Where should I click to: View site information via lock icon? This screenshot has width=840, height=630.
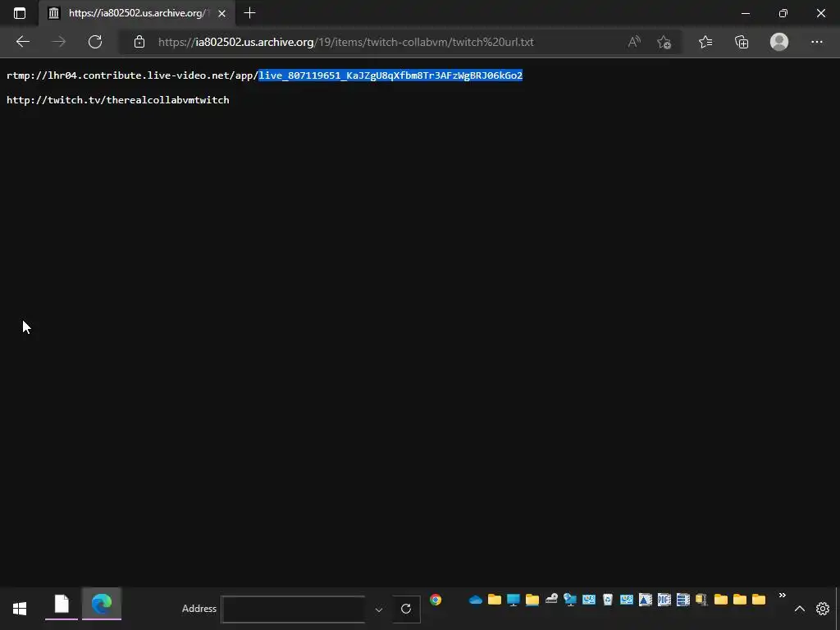coord(139,42)
